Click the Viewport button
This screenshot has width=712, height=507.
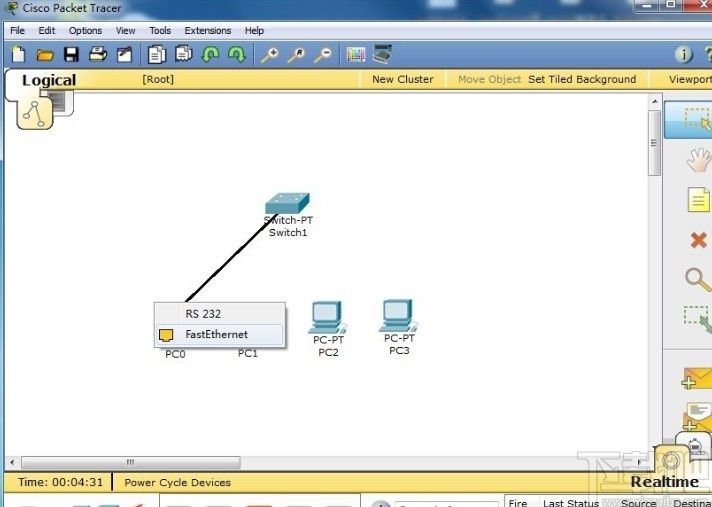click(690, 79)
